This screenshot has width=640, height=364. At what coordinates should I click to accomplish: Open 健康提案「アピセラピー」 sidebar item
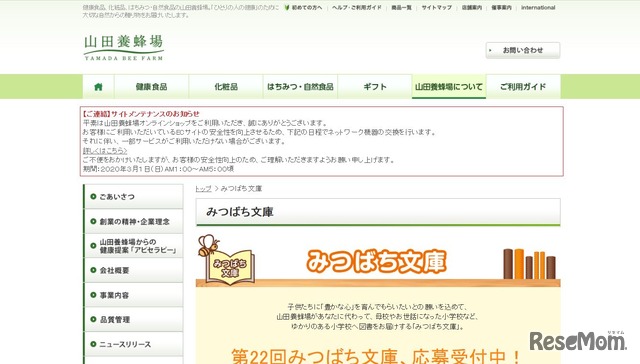[134, 246]
